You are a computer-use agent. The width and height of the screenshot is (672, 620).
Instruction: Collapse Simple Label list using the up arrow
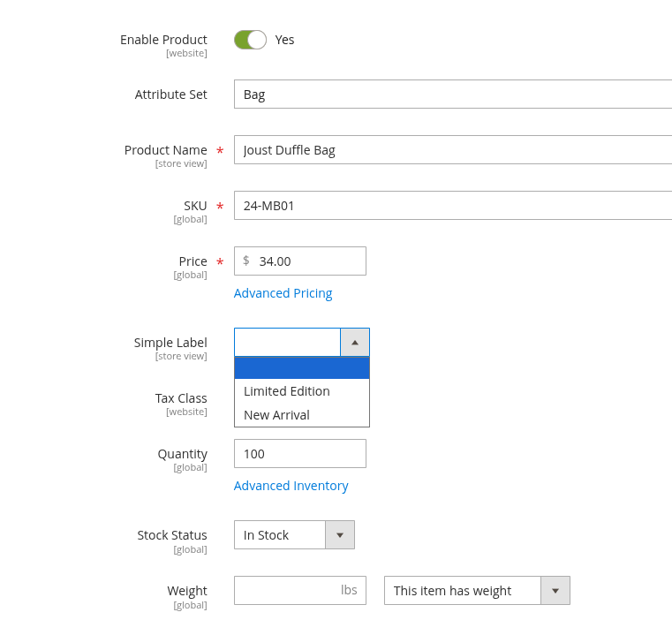pyautogui.click(x=355, y=342)
